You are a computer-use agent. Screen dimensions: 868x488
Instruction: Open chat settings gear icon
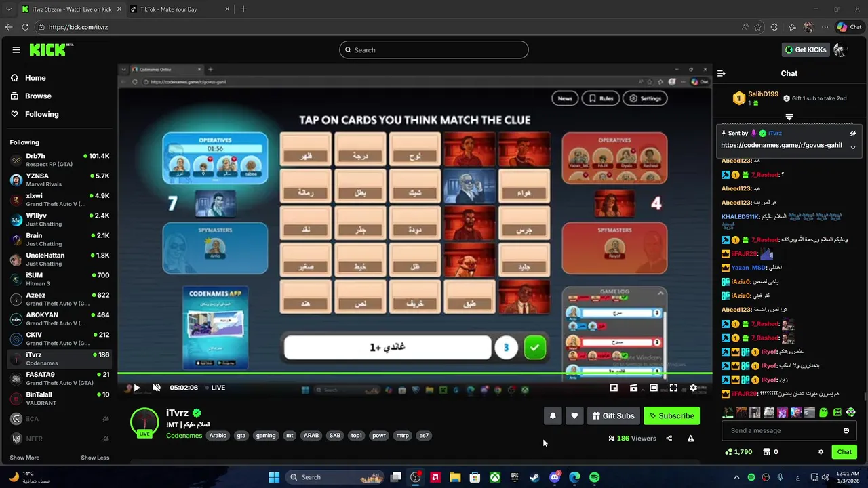[821, 451]
